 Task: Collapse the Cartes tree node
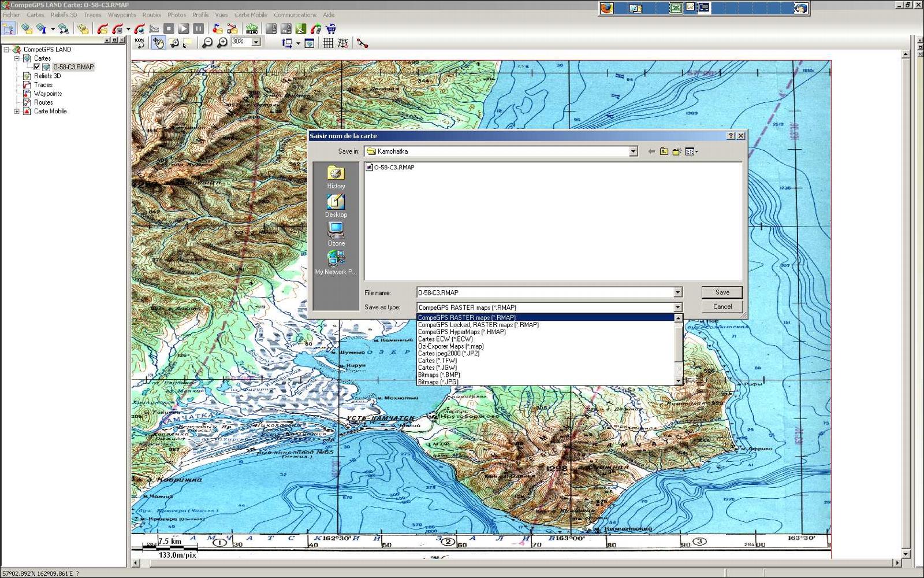tap(17, 58)
